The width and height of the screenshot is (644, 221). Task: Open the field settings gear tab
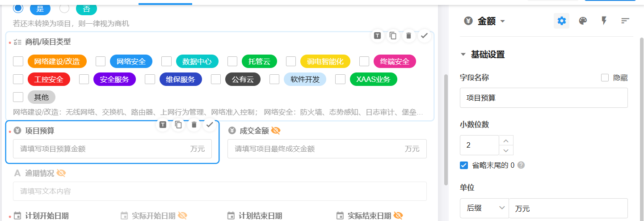tap(561, 21)
